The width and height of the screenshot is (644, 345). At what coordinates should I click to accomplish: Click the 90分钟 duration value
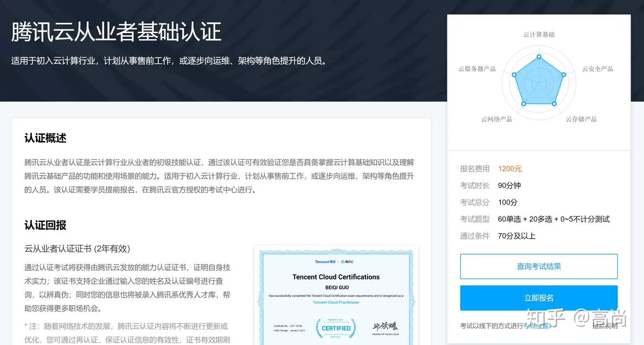509,186
